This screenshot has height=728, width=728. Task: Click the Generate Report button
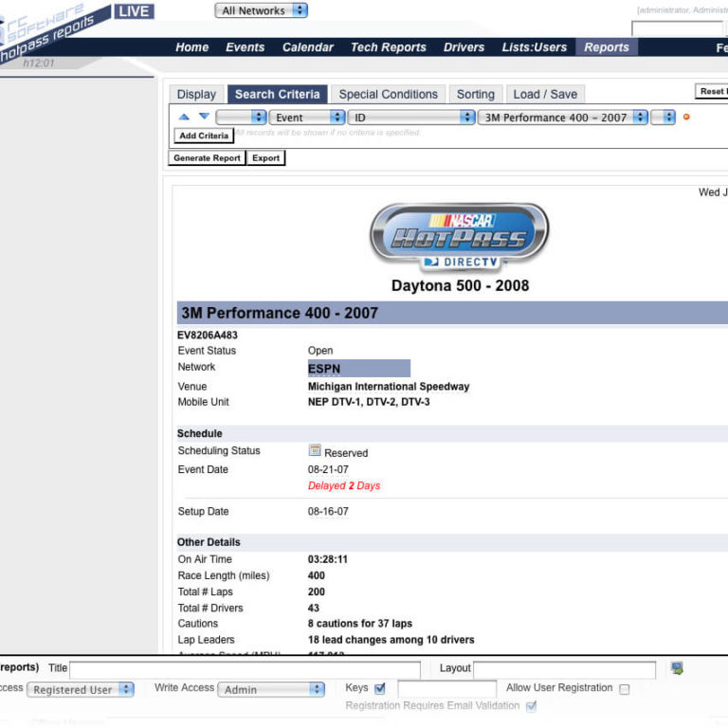coord(207,158)
